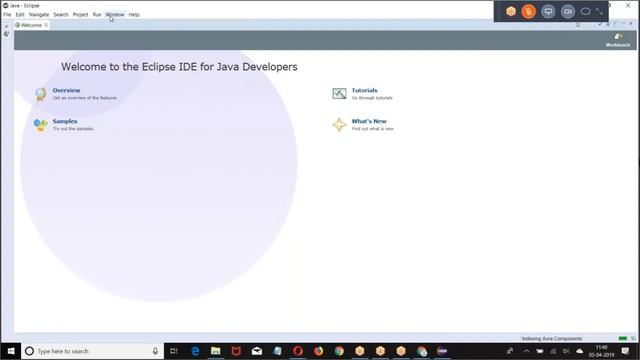Launch Chrome from the taskbar
Screen dimensions: 640x360
pos(339,351)
